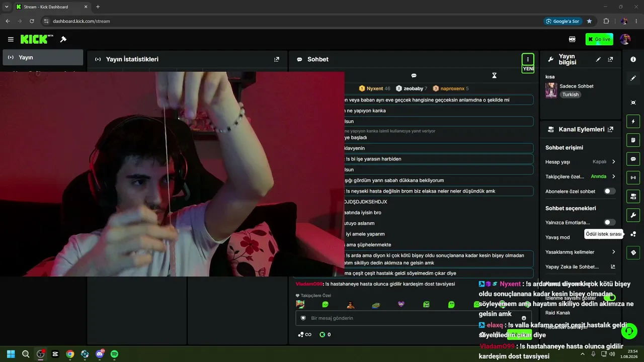Click the channel actions icon in right sidebar
The image size is (644, 362).
click(633, 196)
